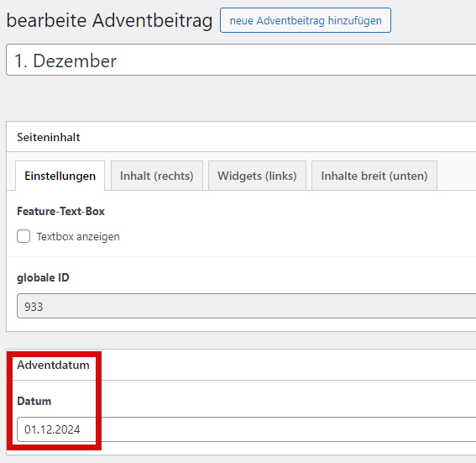The width and height of the screenshot is (476, 463).
Task: Click the '01.12.2024' date text
Action: pos(52,429)
